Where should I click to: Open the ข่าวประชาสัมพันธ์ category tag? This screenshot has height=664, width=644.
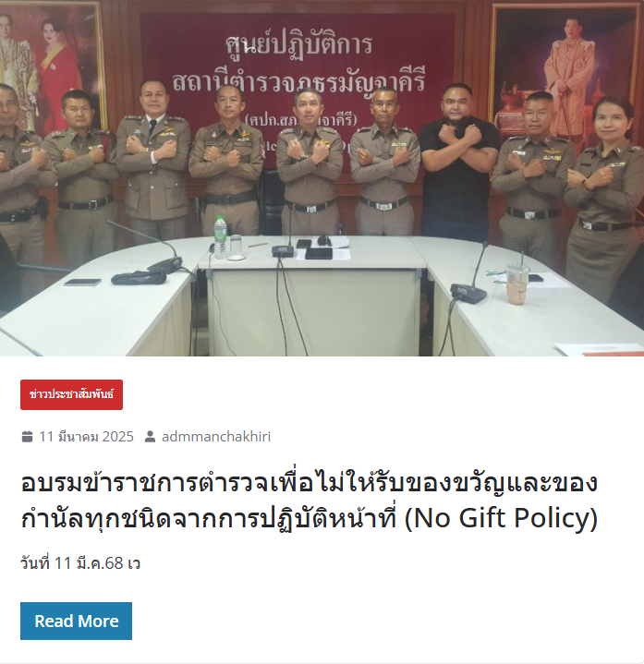tap(71, 394)
